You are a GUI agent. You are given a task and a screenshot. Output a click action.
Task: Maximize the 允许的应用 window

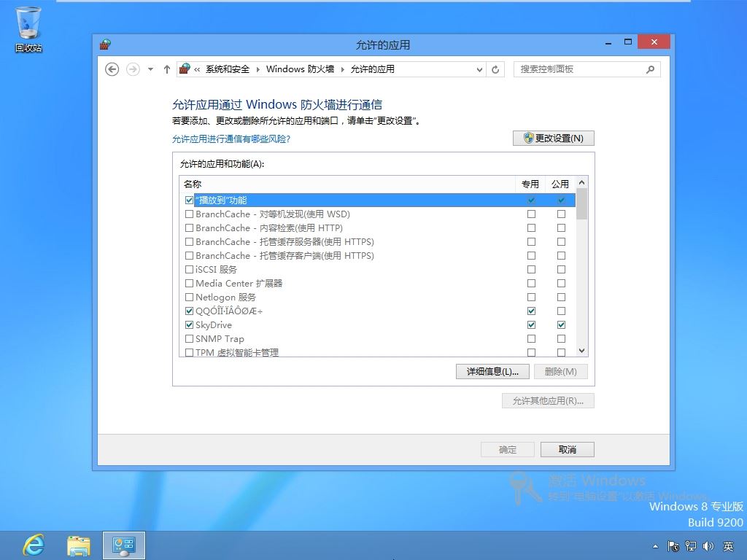628,42
